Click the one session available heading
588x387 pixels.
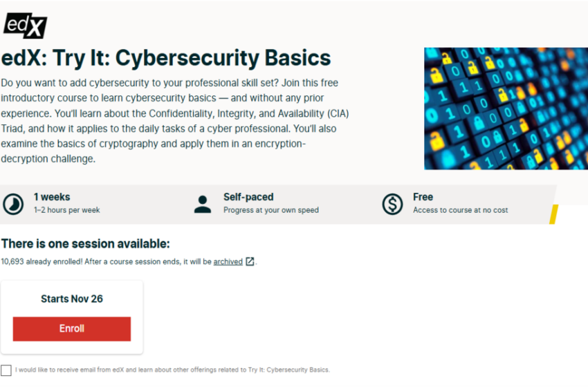[x=86, y=244]
